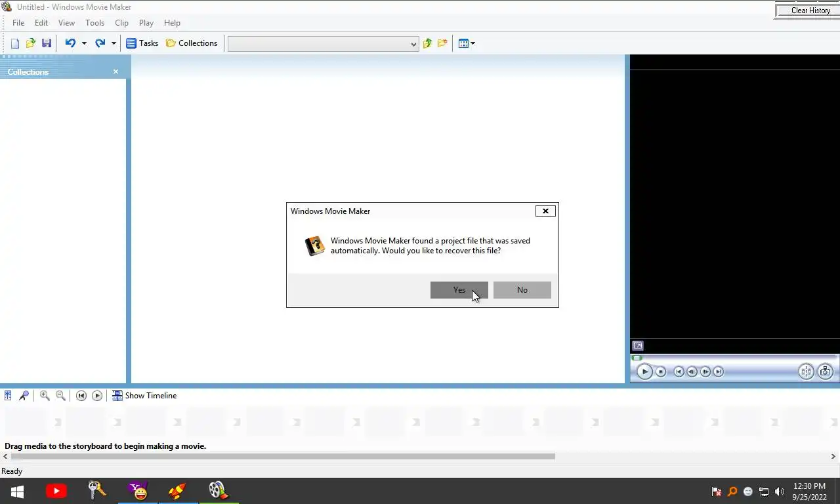This screenshot has width=840, height=504.
Task: Click the Undo arrow icon
Action: pyautogui.click(x=70, y=43)
